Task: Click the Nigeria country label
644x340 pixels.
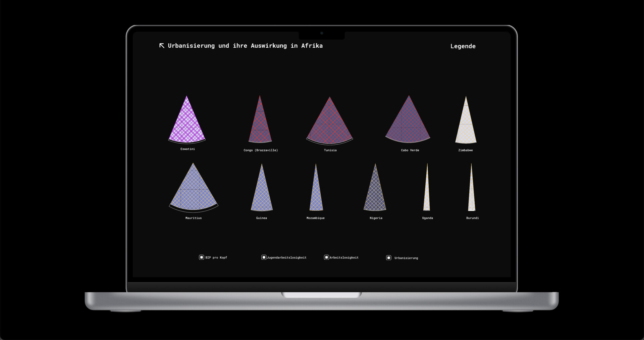Action: pos(376,218)
